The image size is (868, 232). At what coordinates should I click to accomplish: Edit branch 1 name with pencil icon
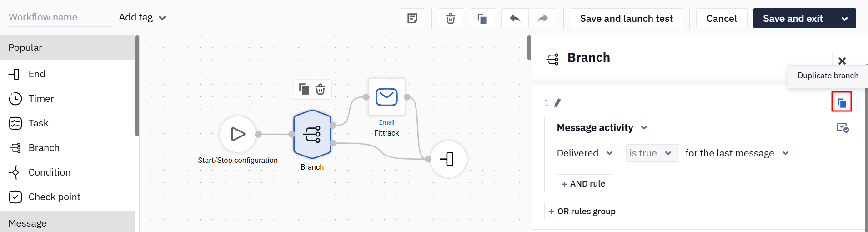pyautogui.click(x=557, y=103)
